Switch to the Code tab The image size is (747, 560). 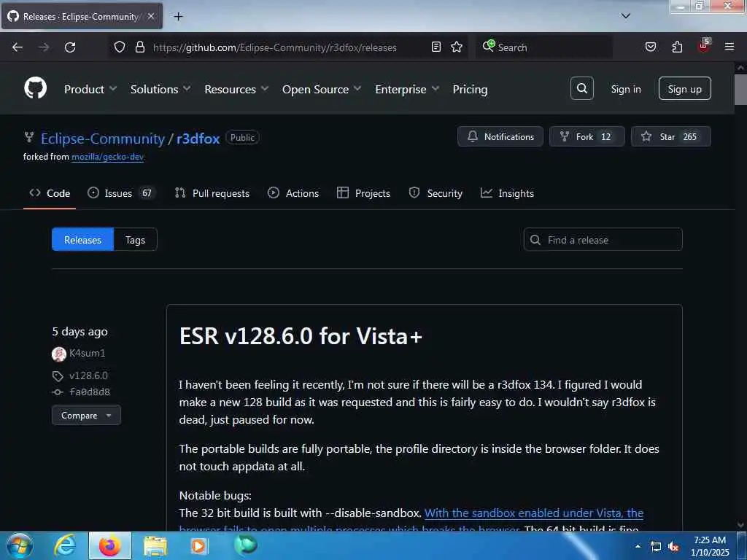click(x=50, y=193)
